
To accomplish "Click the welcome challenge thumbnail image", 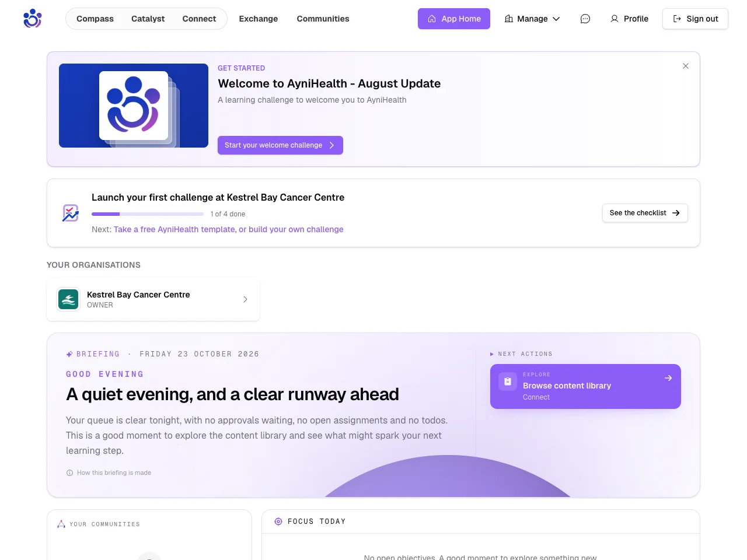I will (x=134, y=106).
